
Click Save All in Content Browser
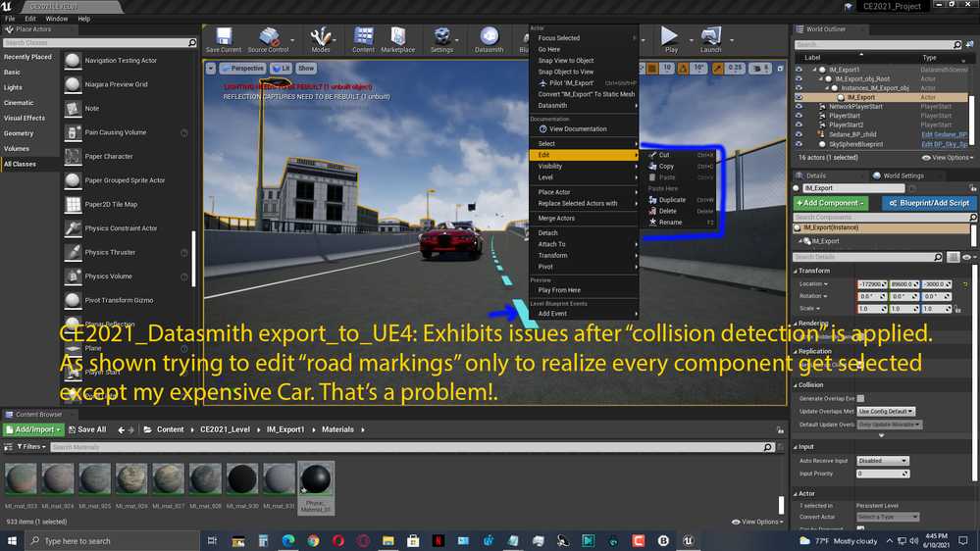click(x=87, y=429)
